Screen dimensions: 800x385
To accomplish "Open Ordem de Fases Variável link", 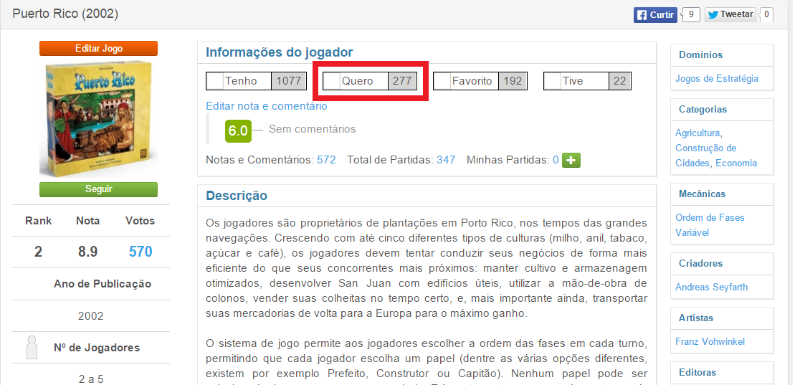I will click(710, 225).
